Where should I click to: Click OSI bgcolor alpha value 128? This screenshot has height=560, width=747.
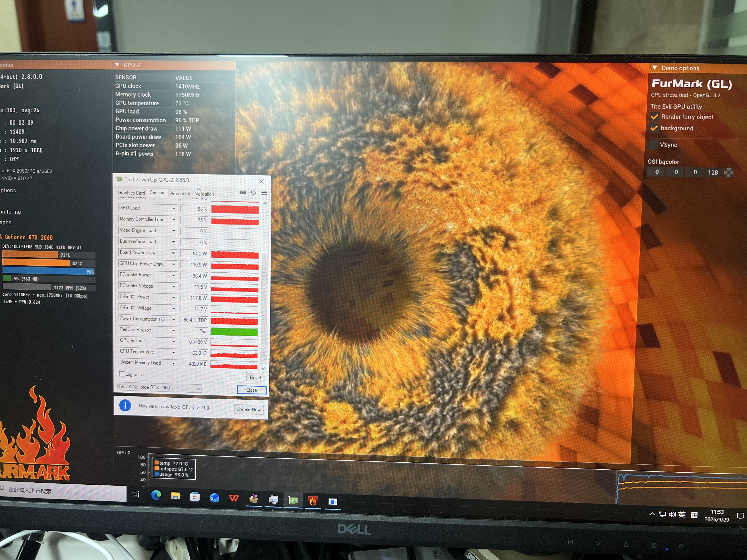pyautogui.click(x=713, y=172)
